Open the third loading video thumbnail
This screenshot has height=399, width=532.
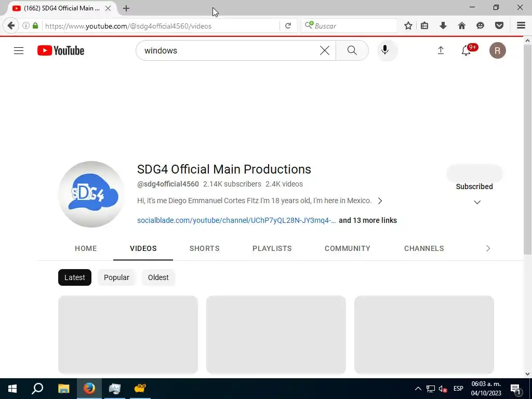click(x=424, y=335)
